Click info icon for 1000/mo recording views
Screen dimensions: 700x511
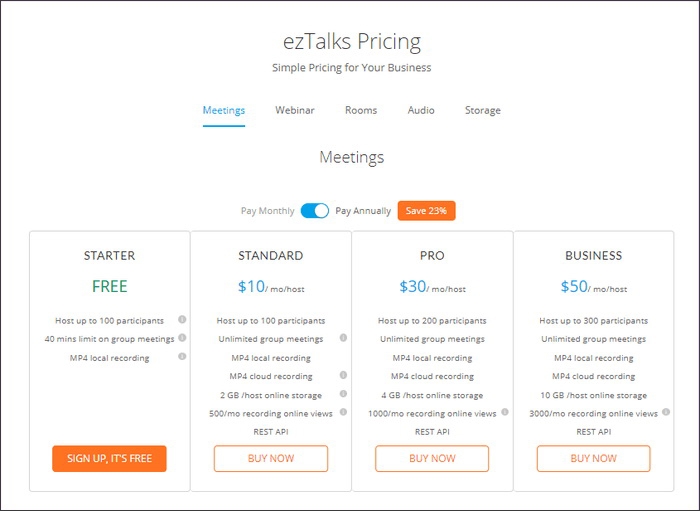[x=504, y=413]
